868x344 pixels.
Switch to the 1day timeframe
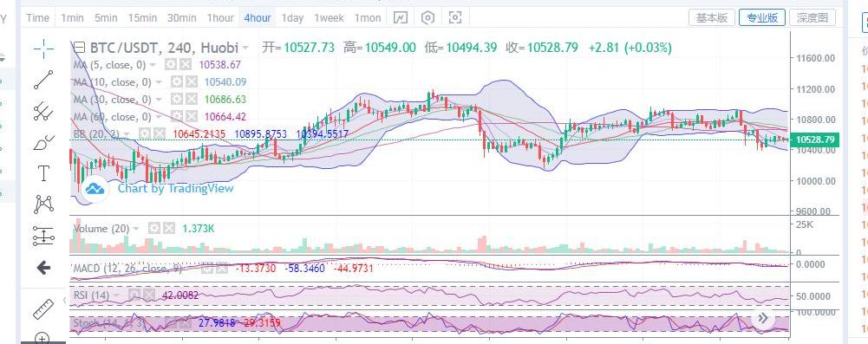coord(292,17)
